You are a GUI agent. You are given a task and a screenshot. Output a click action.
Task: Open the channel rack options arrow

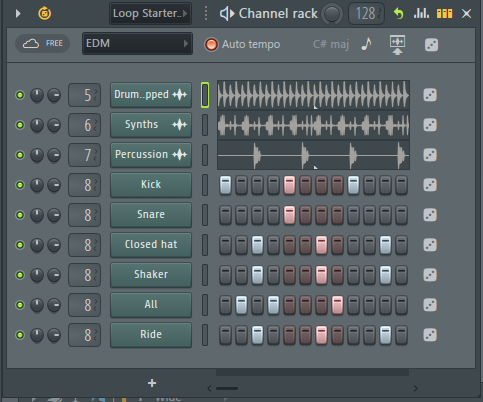pos(18,14)
